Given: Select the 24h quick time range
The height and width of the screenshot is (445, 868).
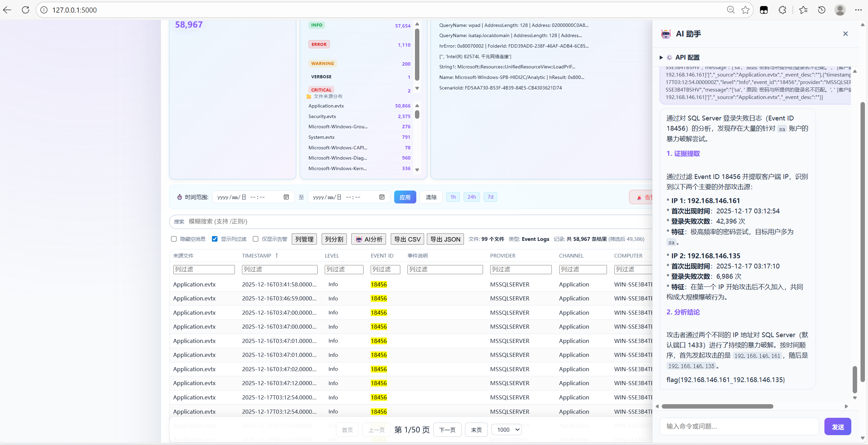Looking at the screenshot, I should click(x=471, y=197).
